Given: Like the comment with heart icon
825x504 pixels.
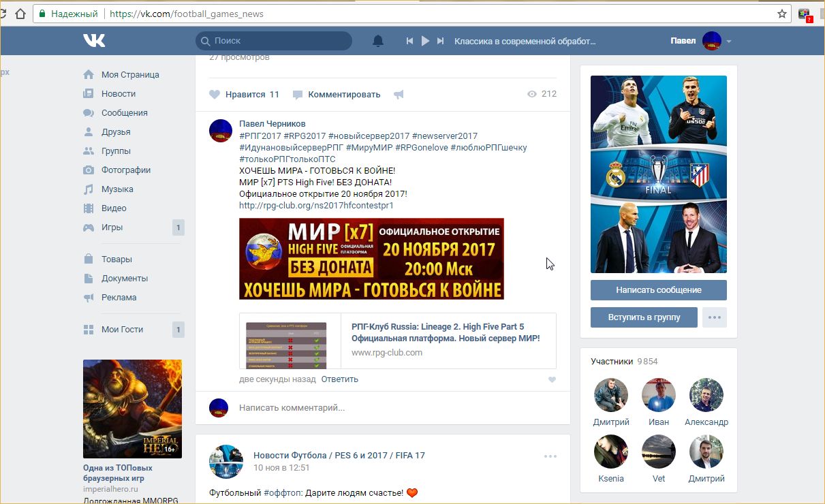Looking at the screenshot, I should coord(552,380).
